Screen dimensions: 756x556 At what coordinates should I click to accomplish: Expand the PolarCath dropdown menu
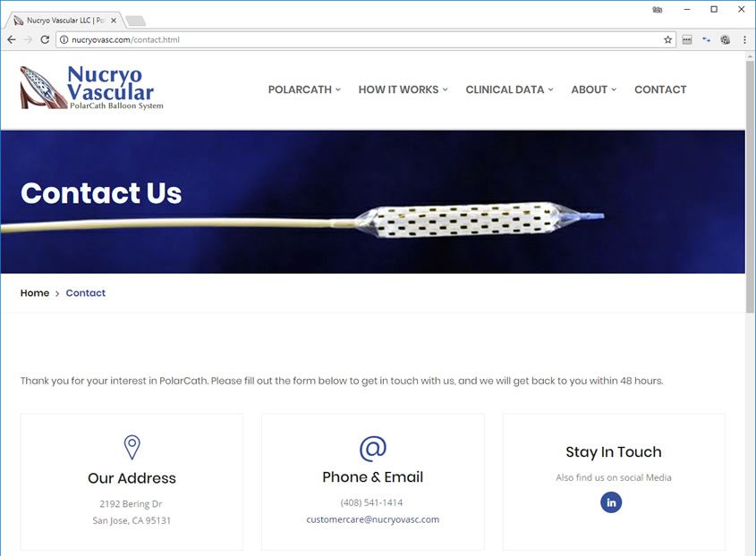coord(304,89)
